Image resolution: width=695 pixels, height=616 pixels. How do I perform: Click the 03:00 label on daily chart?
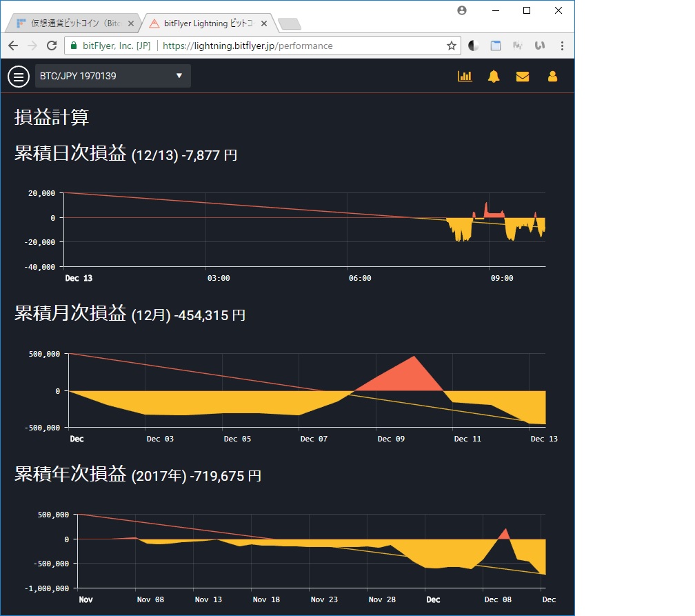219,278
